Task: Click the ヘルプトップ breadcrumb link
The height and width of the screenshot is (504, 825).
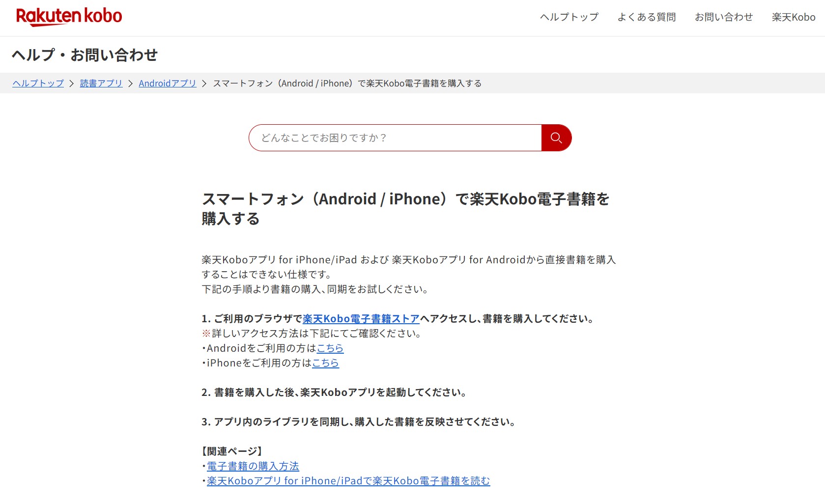Action: [x=38, y=84]
